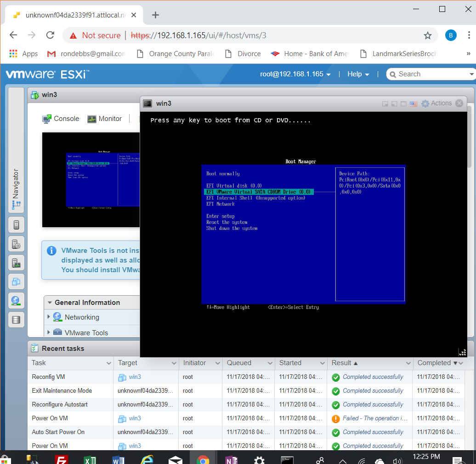The width and height of the screenshot is (476, 464).
Task: Open the Apps bookmark shortcut
Action: 24,54
